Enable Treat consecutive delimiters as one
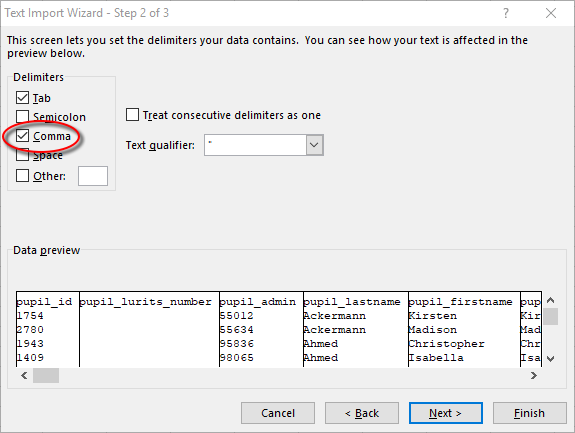 [x=132, y=114]
